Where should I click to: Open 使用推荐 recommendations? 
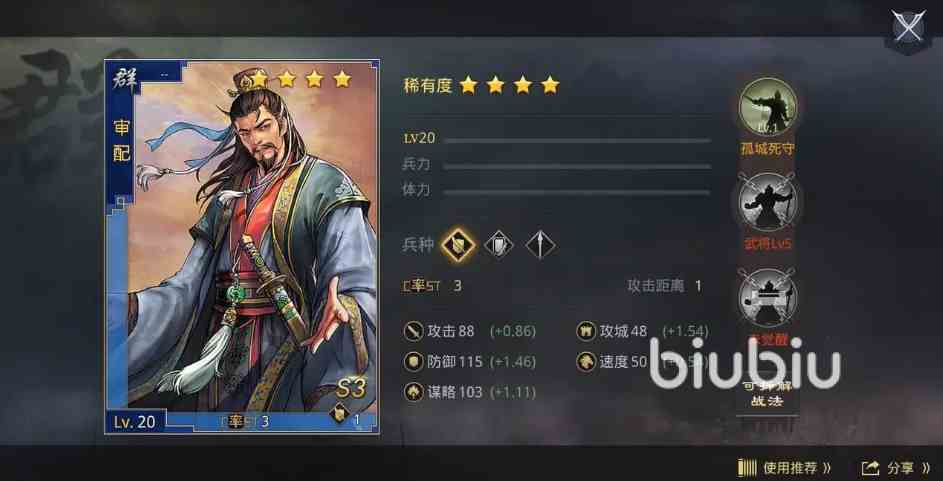tap(784, 468)
